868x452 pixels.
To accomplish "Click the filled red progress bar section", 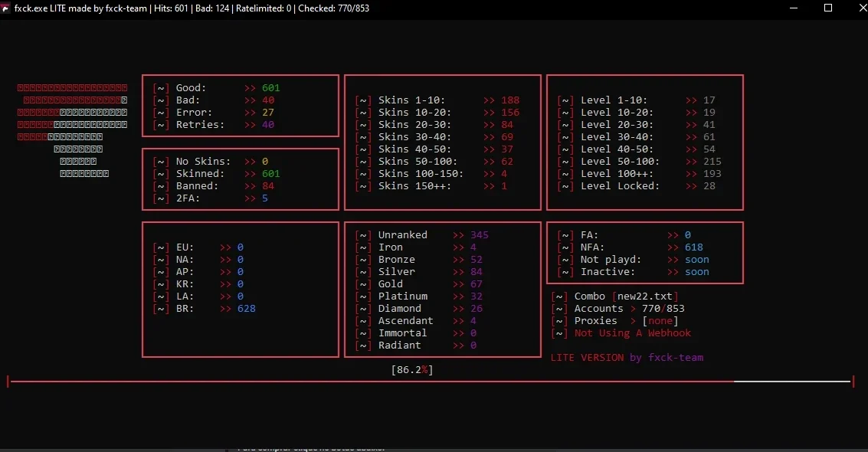I will point(372,382).
